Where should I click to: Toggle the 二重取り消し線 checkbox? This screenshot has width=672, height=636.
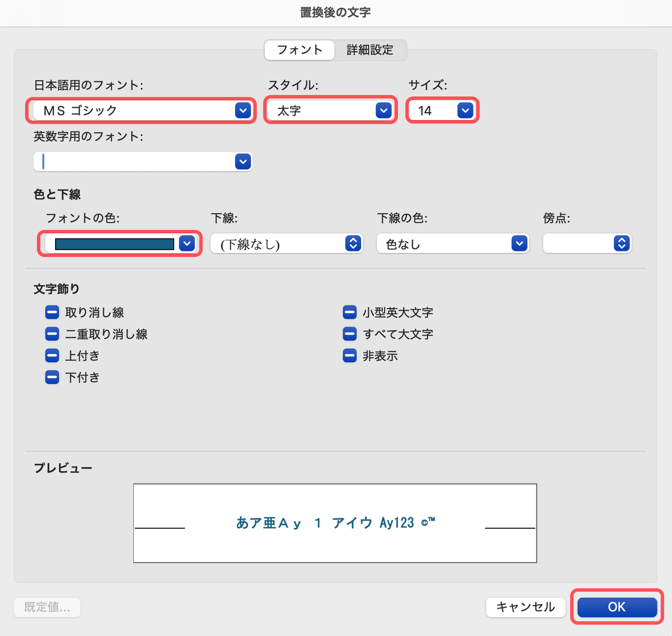(x=52, y=333)
